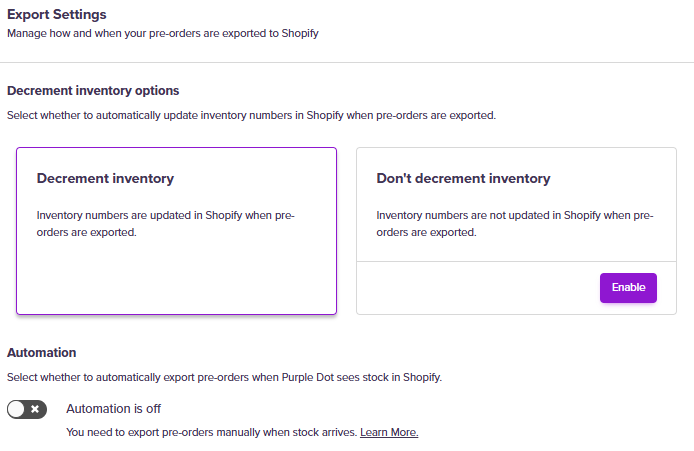Screen dimensions: 694x451
Task: Click the 'Manage how and when' subtitle
Action: [162, 33]
